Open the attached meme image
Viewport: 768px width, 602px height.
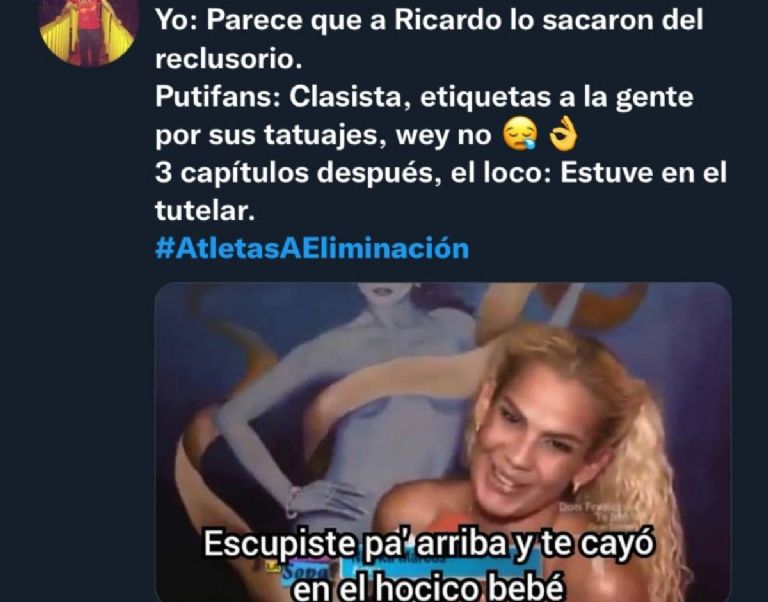(443, 442)
